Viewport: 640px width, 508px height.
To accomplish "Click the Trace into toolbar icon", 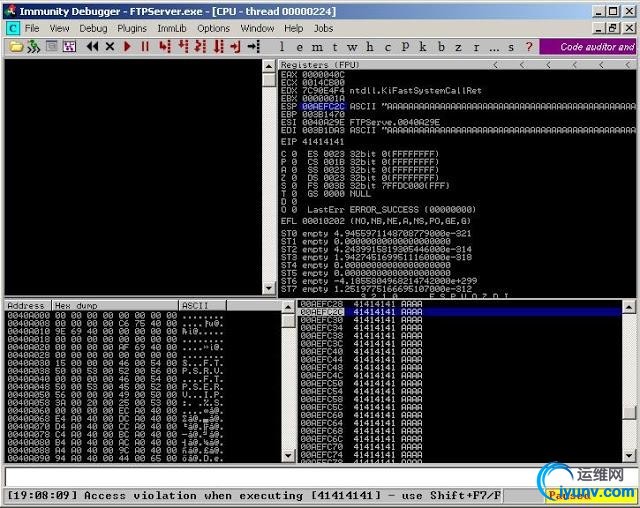I will [200, 47].
